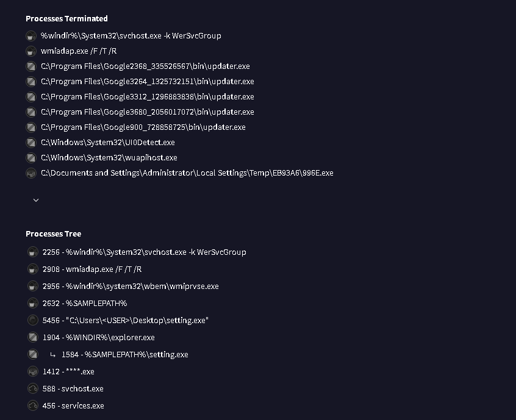
Task: Click Google900_728858725 updater.exe entry
Action: point(143,127)
